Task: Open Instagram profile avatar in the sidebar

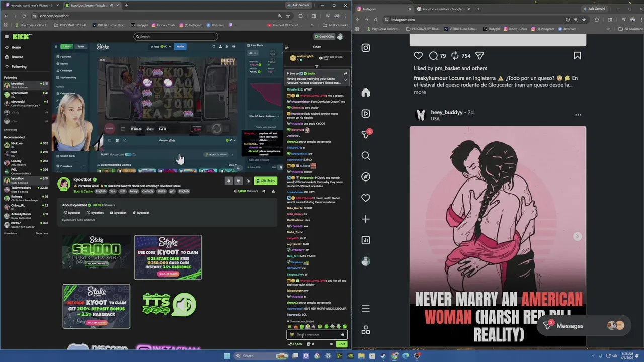Action: pyautogui.click(x=366, y=261)
